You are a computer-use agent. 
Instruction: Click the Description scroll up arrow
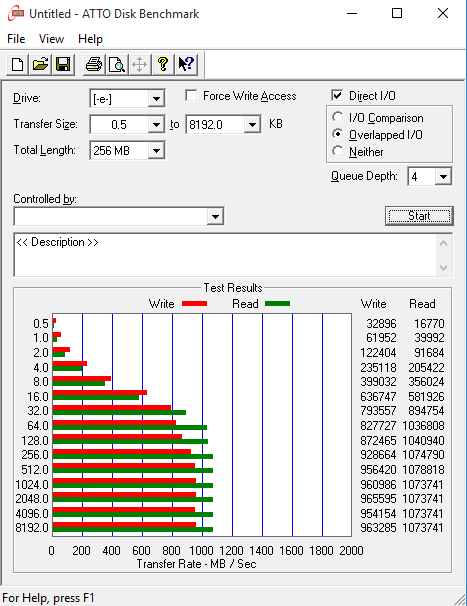pos(443,243)
